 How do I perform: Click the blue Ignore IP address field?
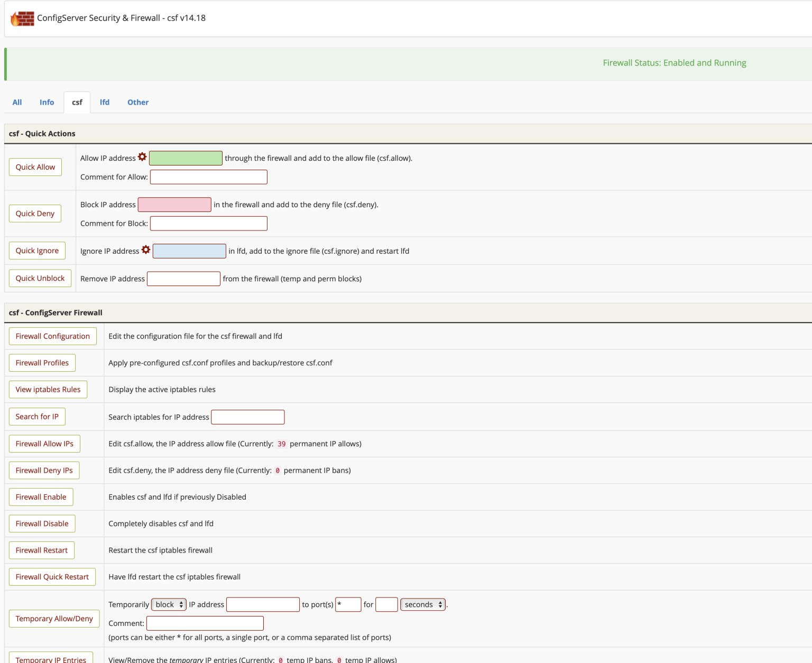pos(189,251)
